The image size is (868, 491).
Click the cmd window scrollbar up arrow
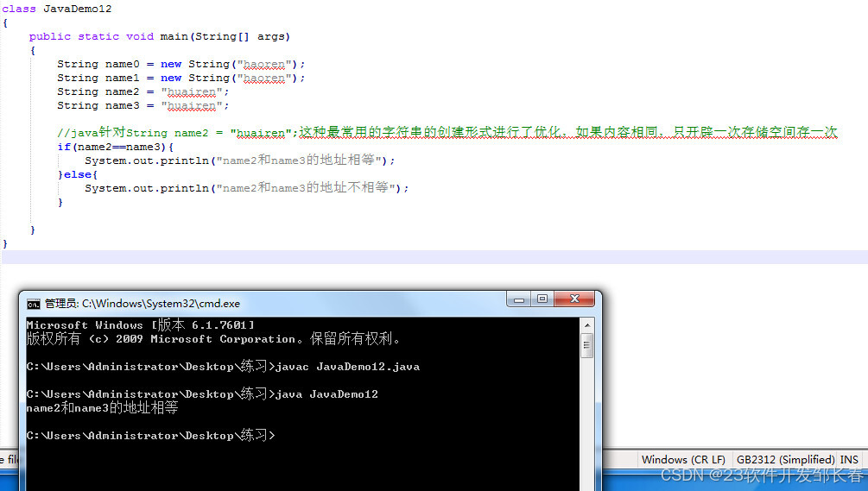pyautogui.click(x=587, y=325)
